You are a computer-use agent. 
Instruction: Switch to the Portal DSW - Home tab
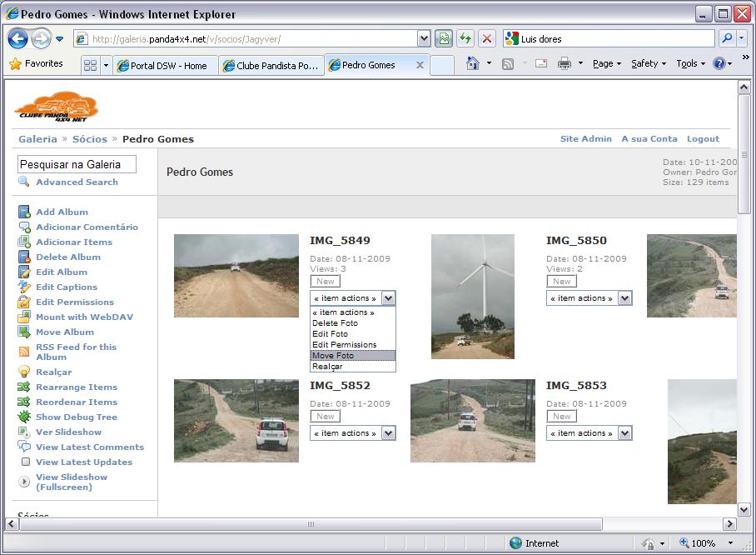(166, 65)
